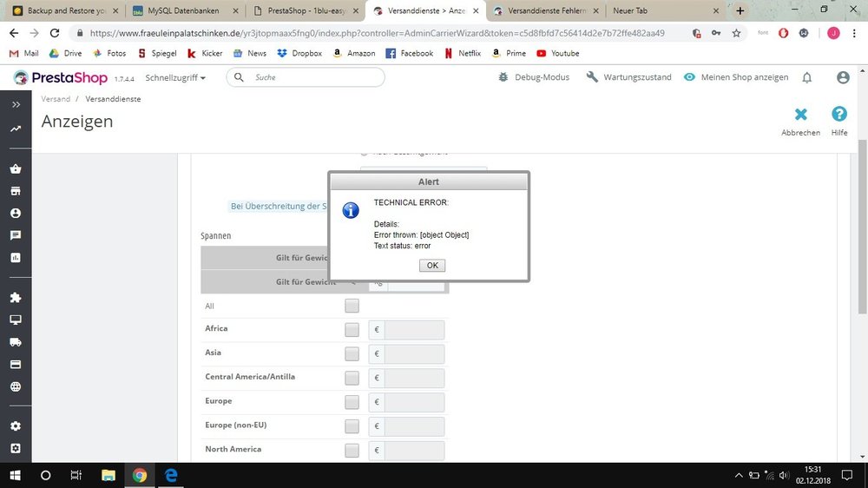Open the Mail bookmark
Image resolution: width=868 pixels, height=488 pixels.
point(24,53)
